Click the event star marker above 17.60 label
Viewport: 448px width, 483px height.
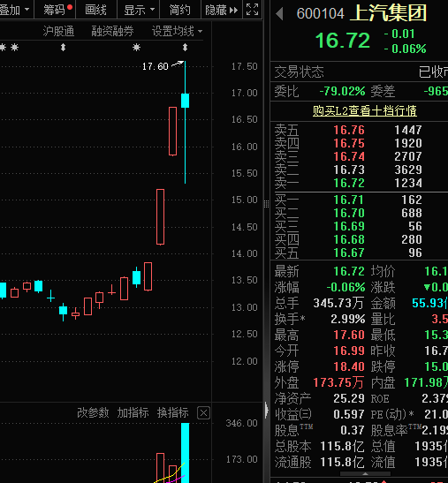point(136,48)
